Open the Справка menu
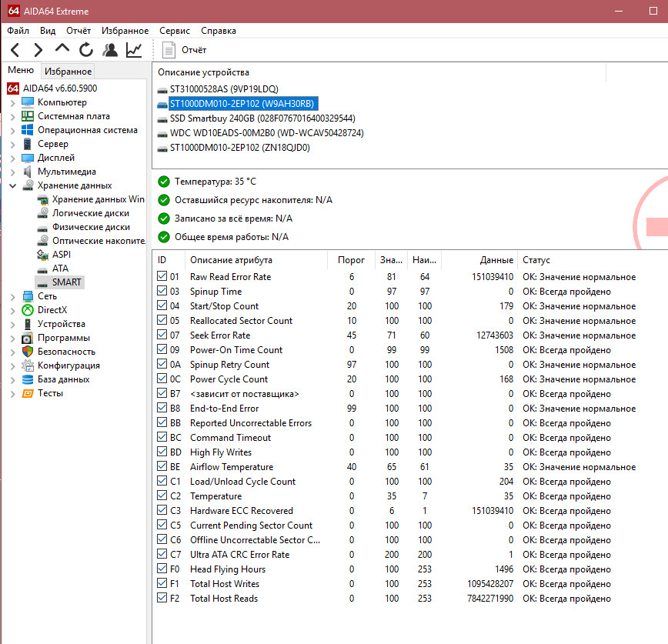 tap(219, 31)
